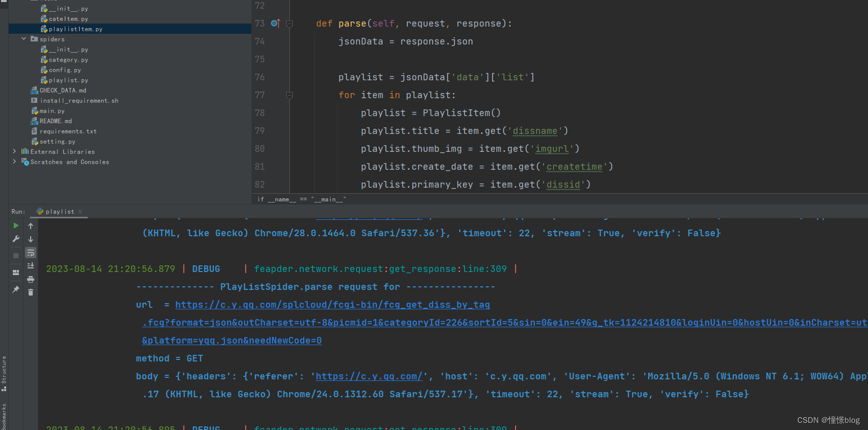Click line number 76 in the gutter
This screenshot has width=868, height=430.
260,77
